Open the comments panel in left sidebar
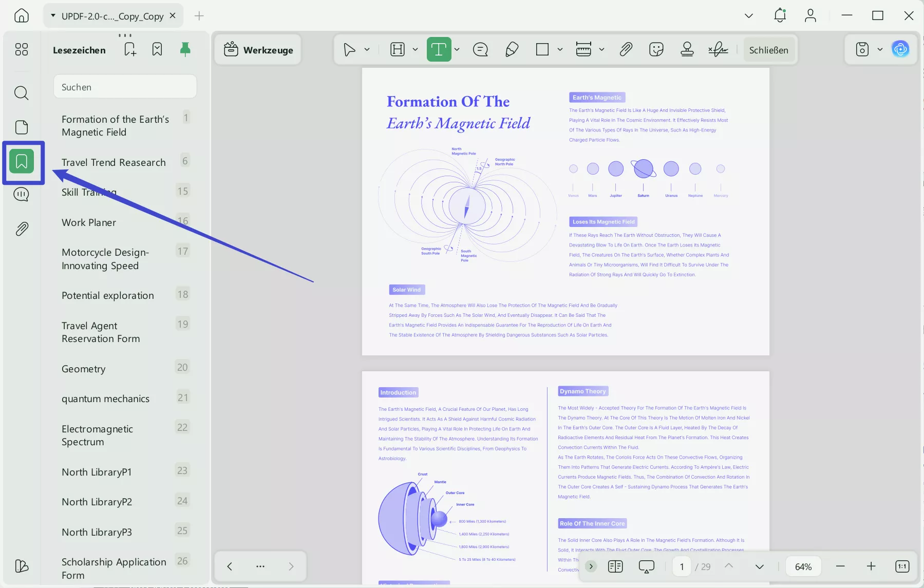Viewport: 924px width, 588px height. (22, 195)
